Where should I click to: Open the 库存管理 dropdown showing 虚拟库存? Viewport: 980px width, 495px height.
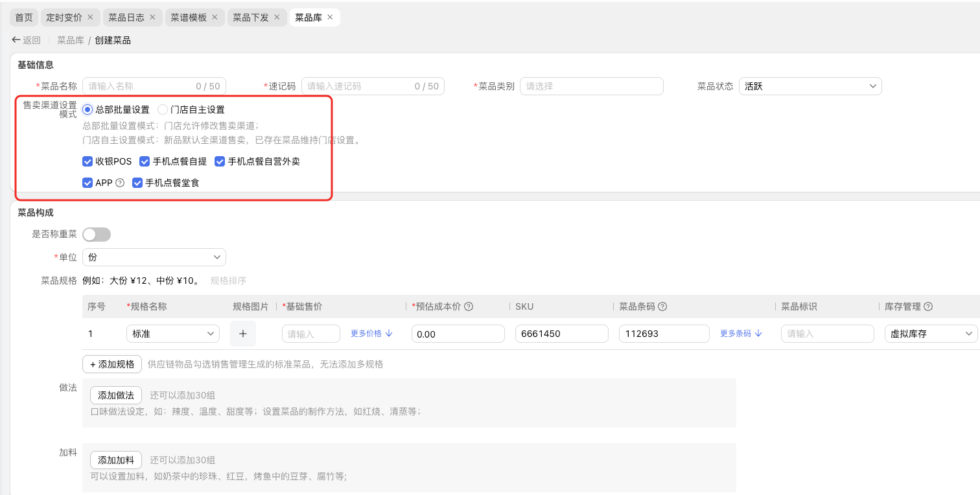click(x=931, y=334)
